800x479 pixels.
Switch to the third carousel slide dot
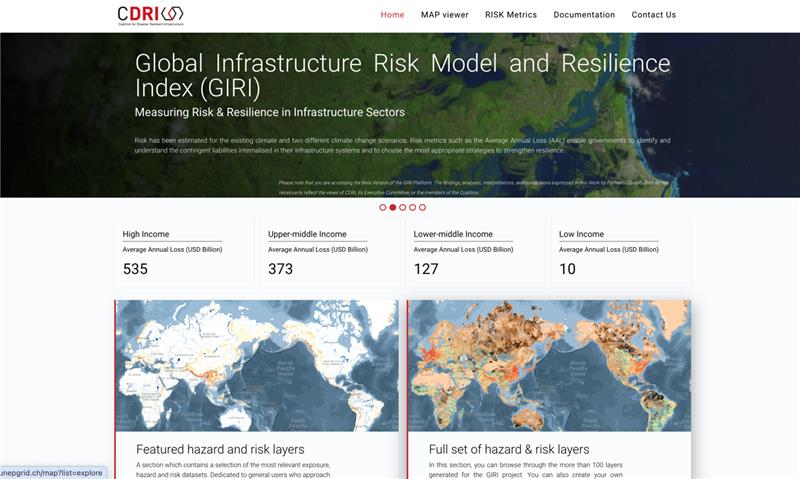point(402,207)
